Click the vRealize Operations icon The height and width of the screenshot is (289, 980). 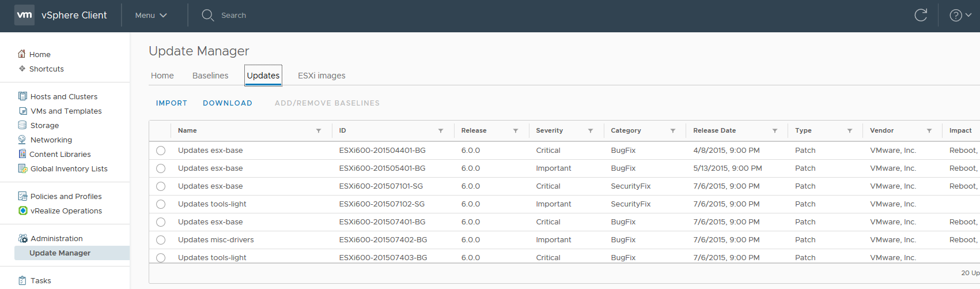click(x=23, y=211)
